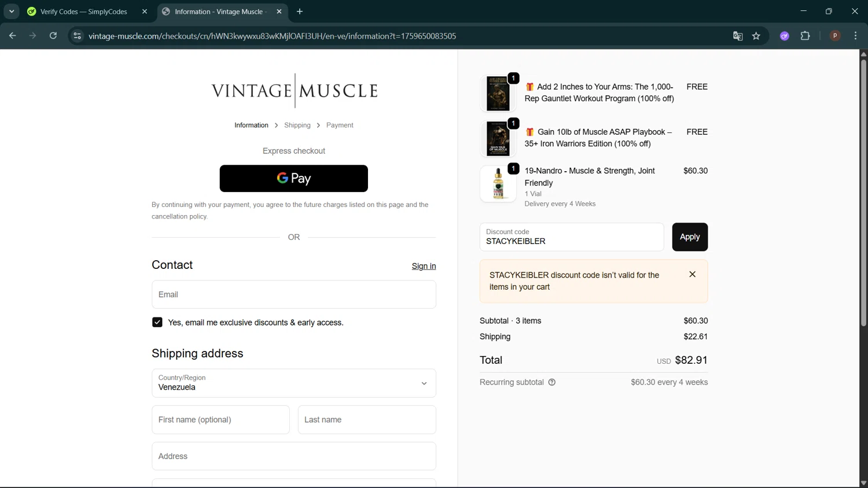The image size is (868, 488).
Task: Open the Chrome three-dot menu
Action: [x=856, y=36]
